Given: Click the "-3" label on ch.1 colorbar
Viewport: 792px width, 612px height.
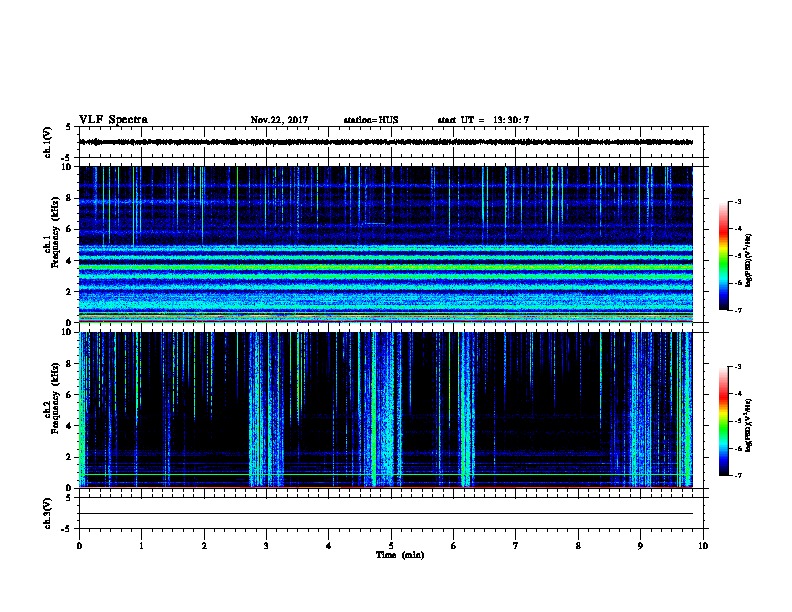Looking at the screenshot, I should point(737,202).
